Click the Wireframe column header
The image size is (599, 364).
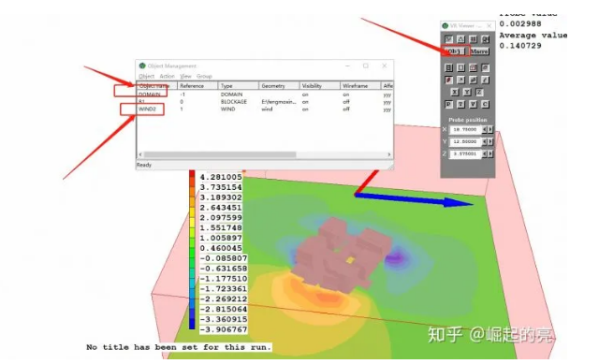click(x=360, y=85)
